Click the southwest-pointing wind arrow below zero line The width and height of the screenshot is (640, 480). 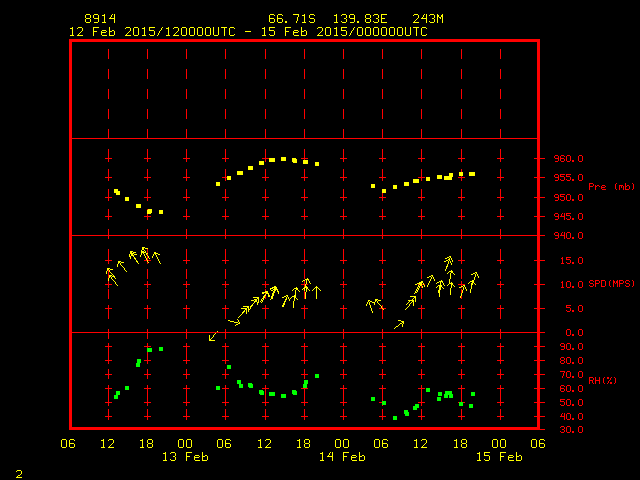[213, 336]
